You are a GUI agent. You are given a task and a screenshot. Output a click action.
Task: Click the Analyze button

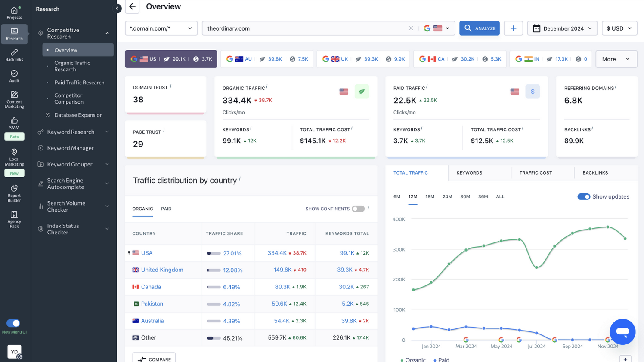[480, 28]
